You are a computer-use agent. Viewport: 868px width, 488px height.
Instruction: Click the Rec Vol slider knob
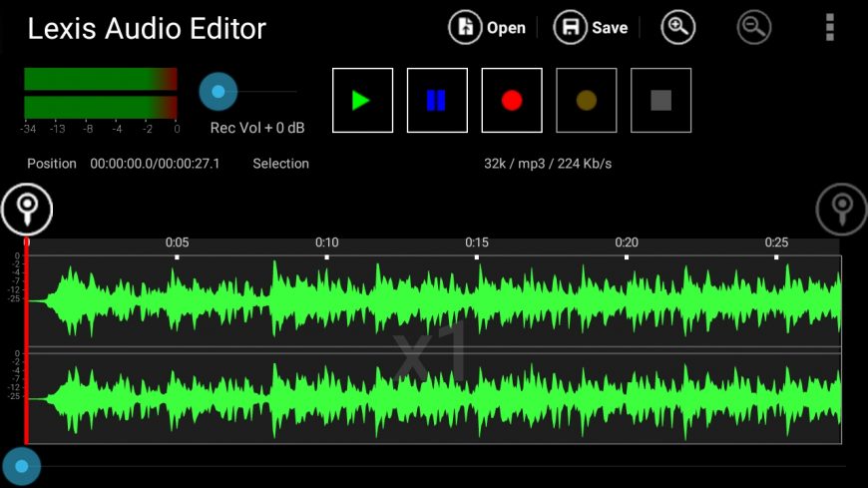tap(218, 92)
